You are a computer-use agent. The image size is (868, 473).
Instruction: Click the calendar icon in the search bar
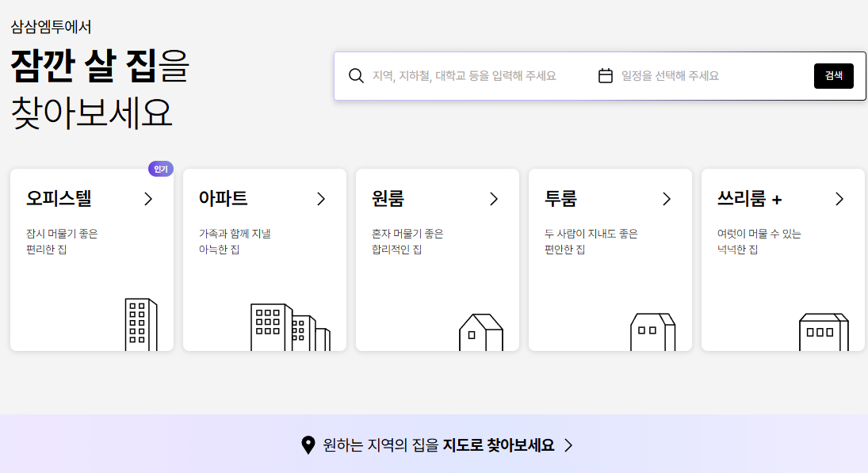point(606,75)
